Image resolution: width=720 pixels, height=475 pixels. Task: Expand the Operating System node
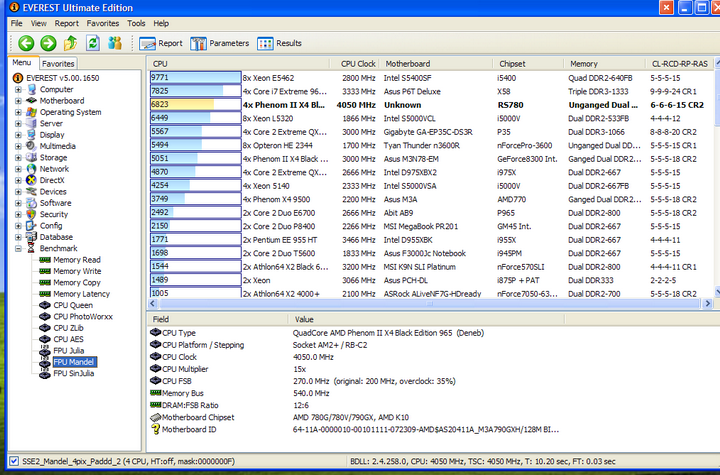[x=18, y=112]
